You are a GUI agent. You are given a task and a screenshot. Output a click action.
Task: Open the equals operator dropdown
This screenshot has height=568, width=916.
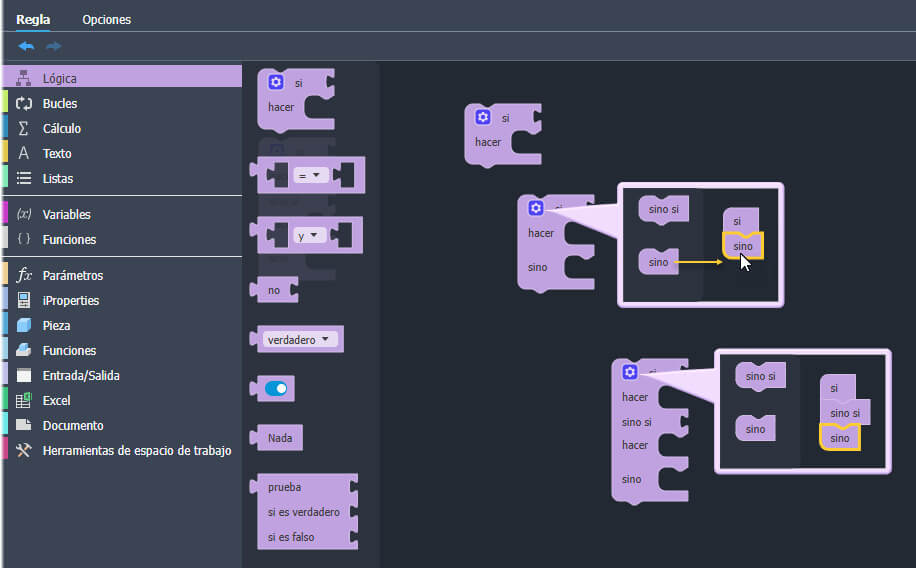[310, 175]
